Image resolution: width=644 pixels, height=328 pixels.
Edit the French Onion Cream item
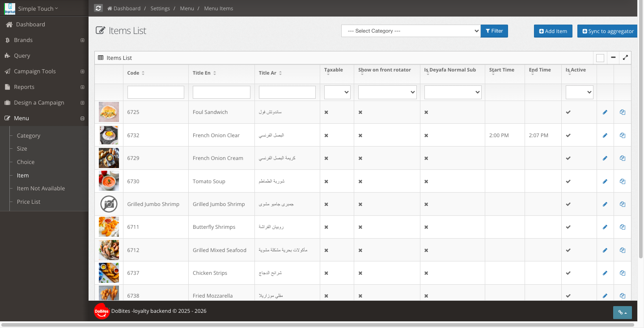click(605, 158)
